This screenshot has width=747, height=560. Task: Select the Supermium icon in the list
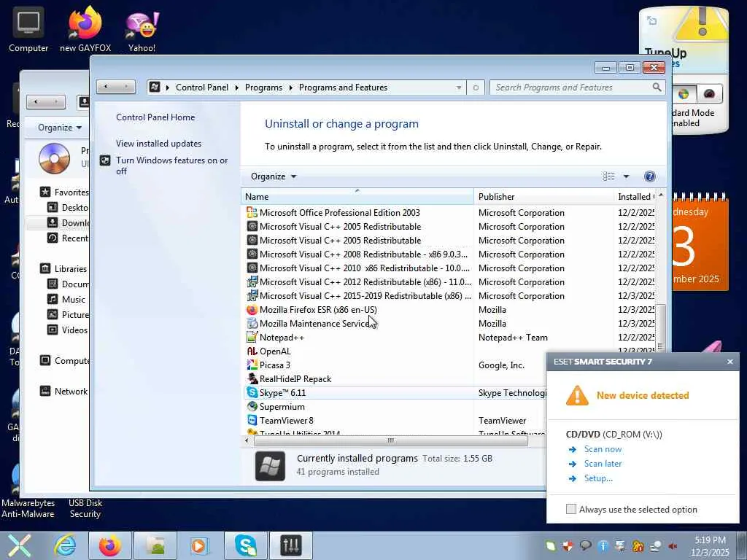pyautogui.click(x=252, y=406)
